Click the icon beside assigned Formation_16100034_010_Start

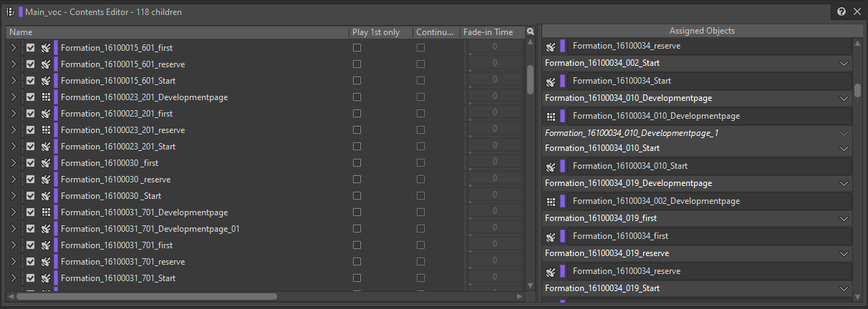551,166
